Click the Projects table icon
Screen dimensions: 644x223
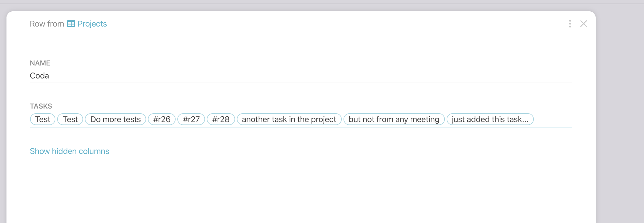(x=71, y=24)
